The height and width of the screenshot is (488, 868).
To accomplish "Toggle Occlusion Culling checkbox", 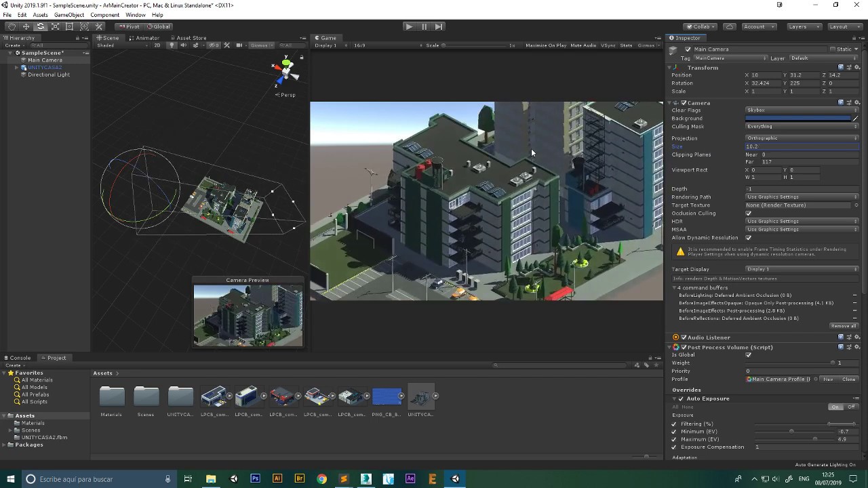I will 748,213.
